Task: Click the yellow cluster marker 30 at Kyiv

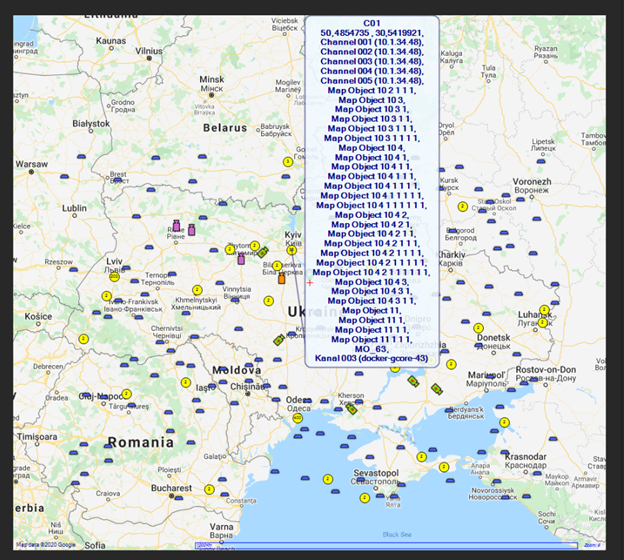Action: (x=291, y=250)
